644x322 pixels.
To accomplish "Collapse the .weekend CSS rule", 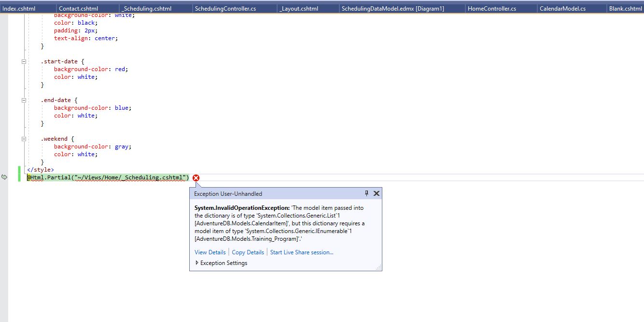I will coord(24,139).
